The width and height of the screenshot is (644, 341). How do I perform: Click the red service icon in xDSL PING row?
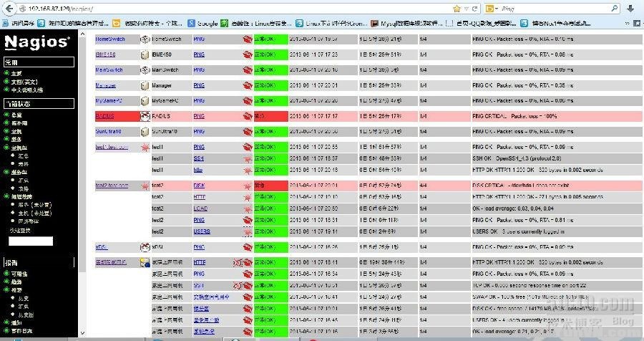248,247
